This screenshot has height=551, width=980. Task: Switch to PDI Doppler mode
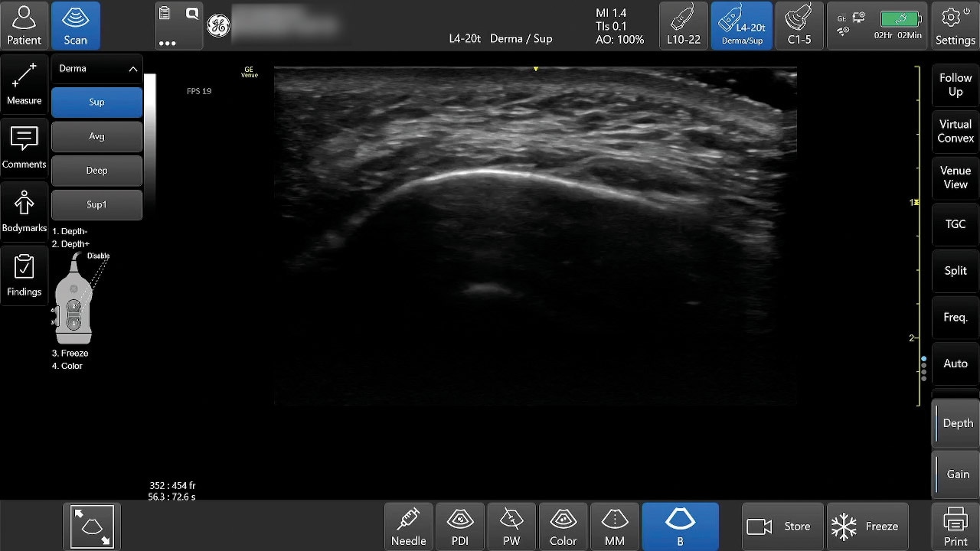[459, 527]
